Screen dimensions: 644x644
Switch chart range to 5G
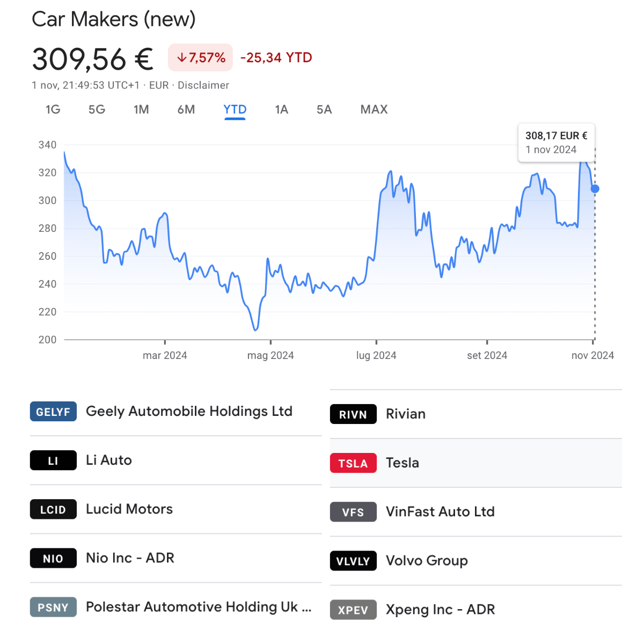(x=97, y=109)
